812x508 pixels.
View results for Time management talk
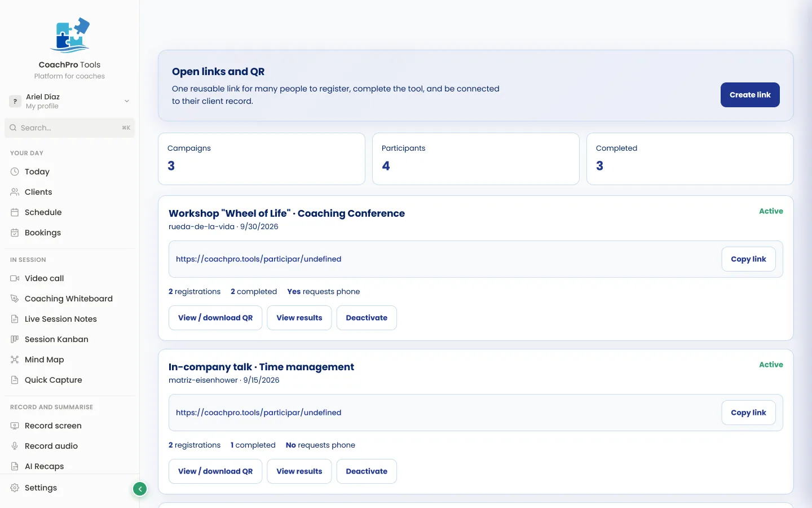point(299,471)
